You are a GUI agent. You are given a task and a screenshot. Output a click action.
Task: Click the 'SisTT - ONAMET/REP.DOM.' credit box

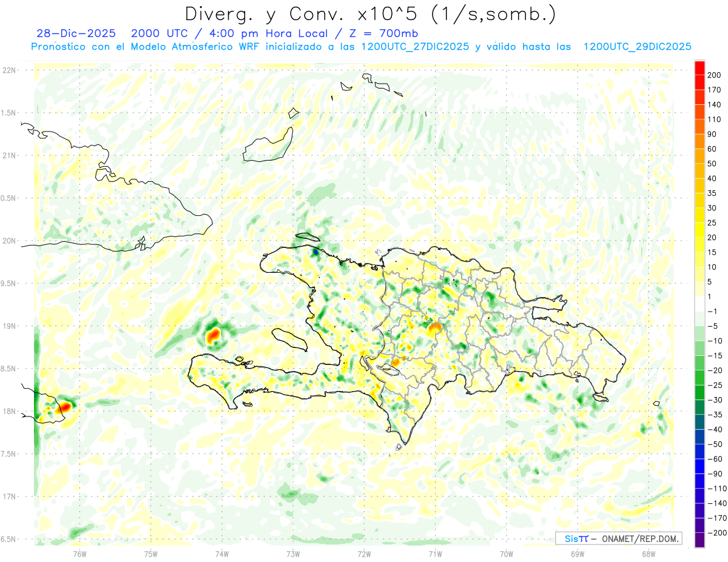618,538
